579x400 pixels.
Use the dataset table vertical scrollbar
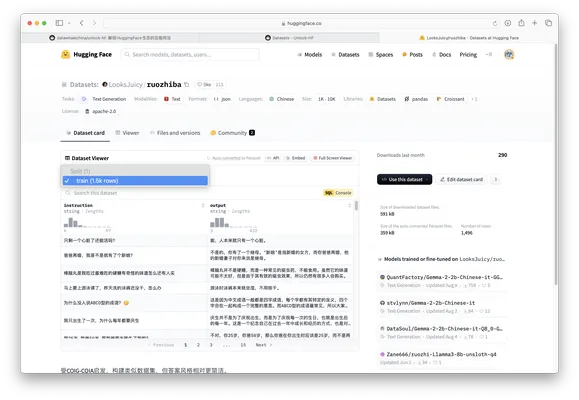pos(356,205)
